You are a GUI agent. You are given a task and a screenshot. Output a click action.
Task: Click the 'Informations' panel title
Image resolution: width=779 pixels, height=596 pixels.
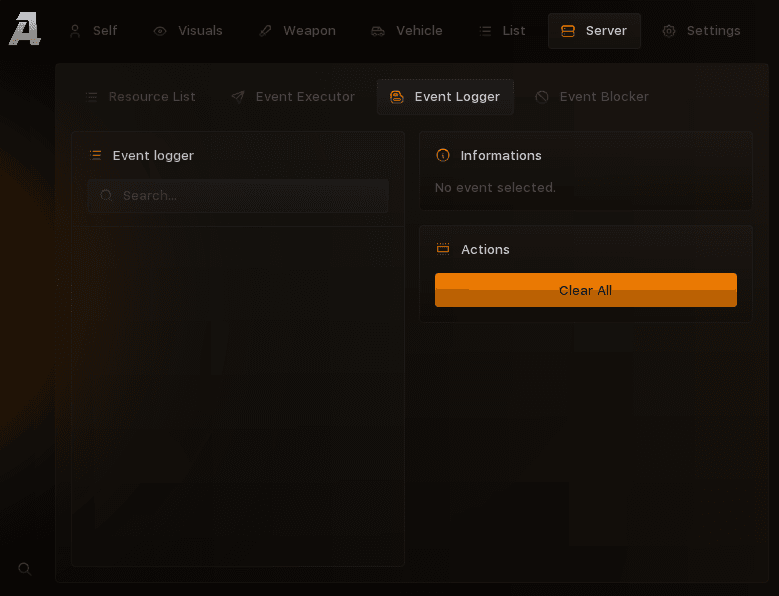501,155
